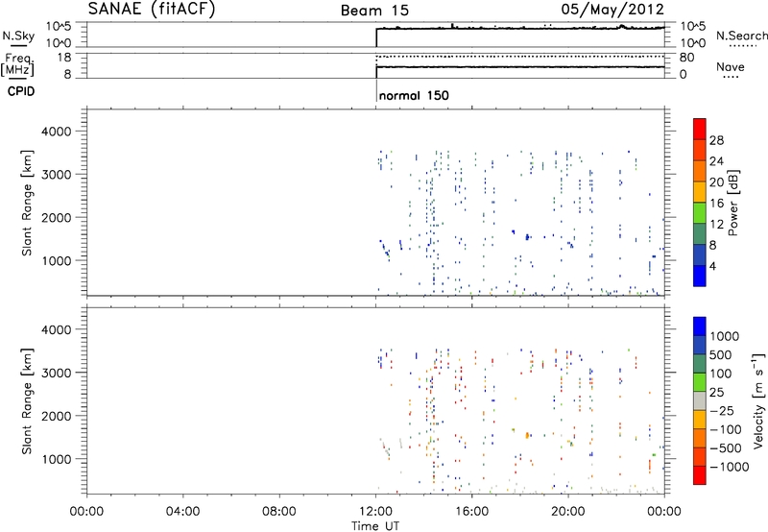Select the Beam 15 header label

(374, 11)
